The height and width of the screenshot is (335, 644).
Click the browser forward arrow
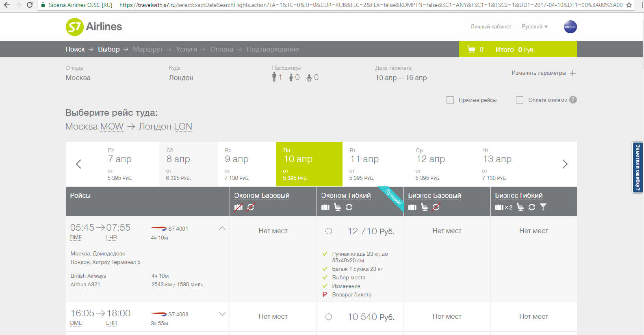pyautogui.click(x=18, y=5)
